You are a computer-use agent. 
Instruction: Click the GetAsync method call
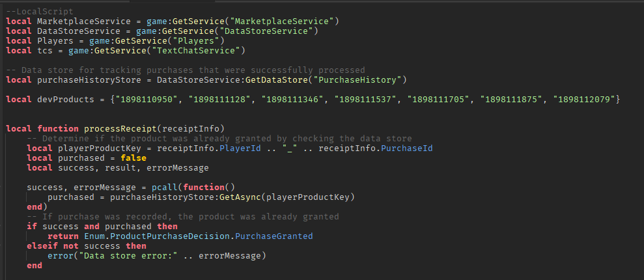(243, 197)
